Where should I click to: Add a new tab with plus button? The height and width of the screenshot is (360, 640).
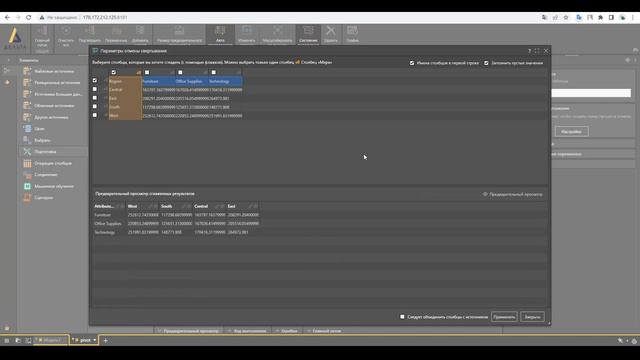105,340
